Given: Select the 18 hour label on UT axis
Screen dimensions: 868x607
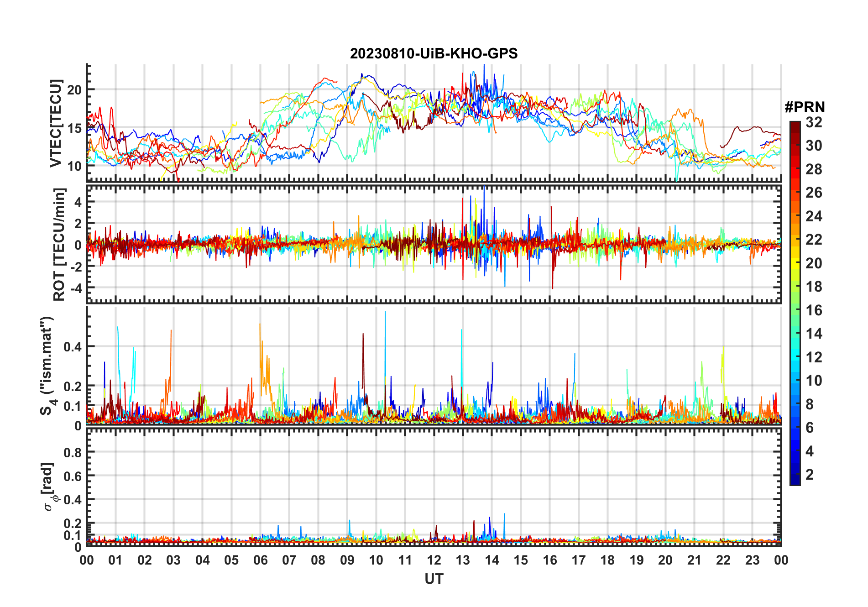Looking at the screenshot, I should tap(607, 560).
